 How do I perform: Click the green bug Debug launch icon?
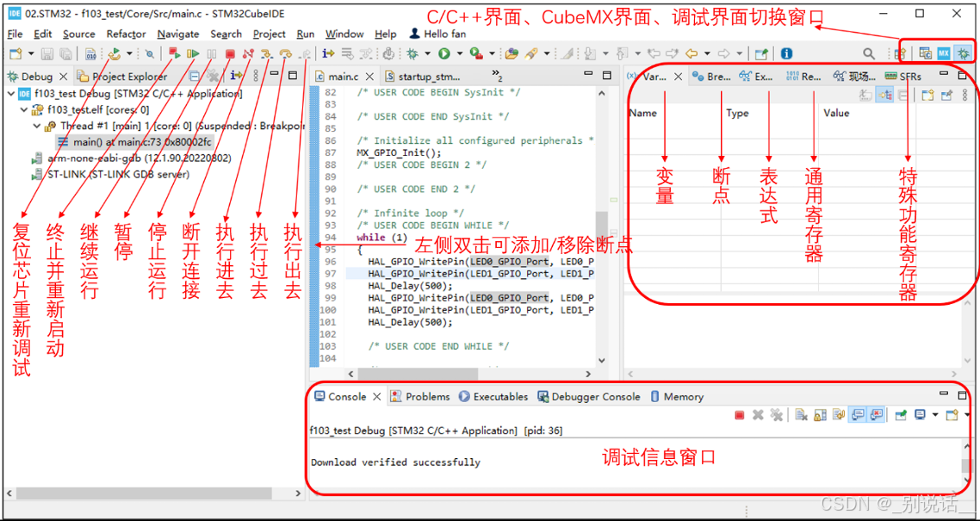coord(412,53)
